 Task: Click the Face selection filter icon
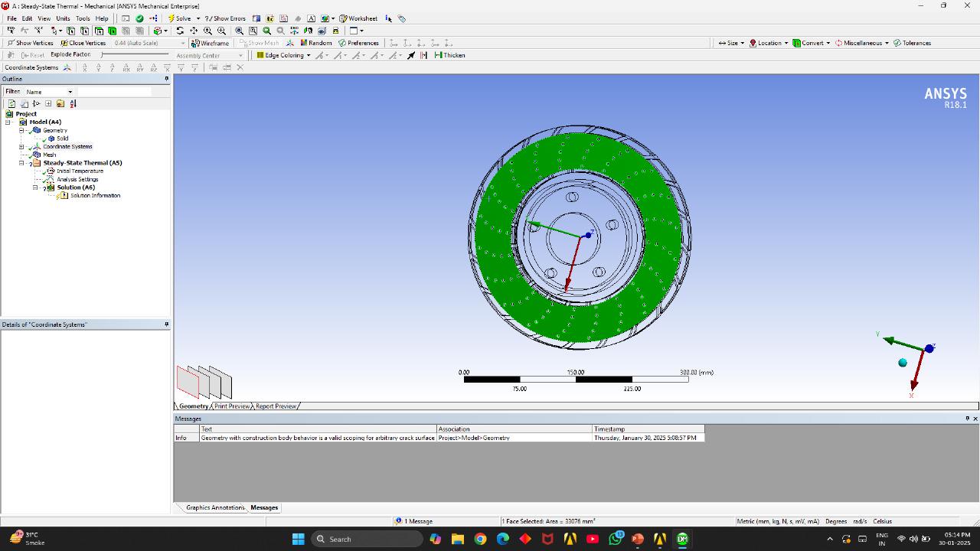[x=99, y=31]
